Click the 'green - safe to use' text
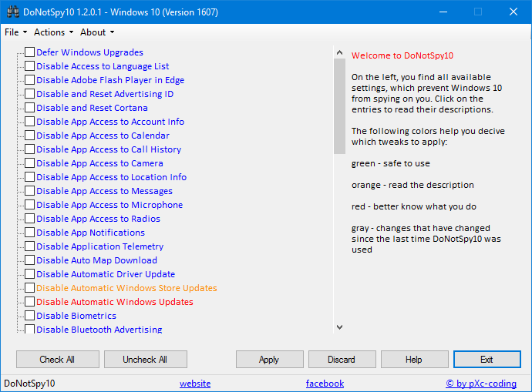The width and height of the screenshot is (532, 392). [x=391, y=163]
